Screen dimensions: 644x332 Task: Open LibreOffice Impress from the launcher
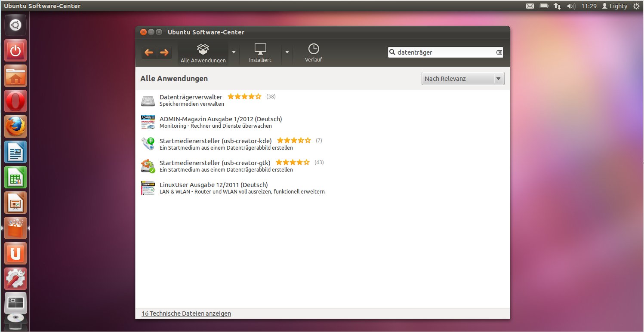pos(15,203)
